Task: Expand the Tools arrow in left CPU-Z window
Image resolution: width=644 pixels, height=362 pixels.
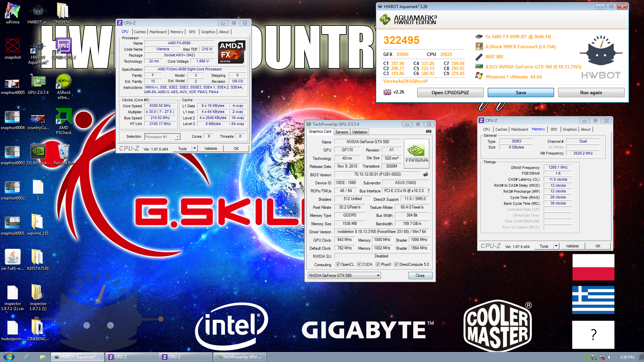Action: (x=194, y=148)
